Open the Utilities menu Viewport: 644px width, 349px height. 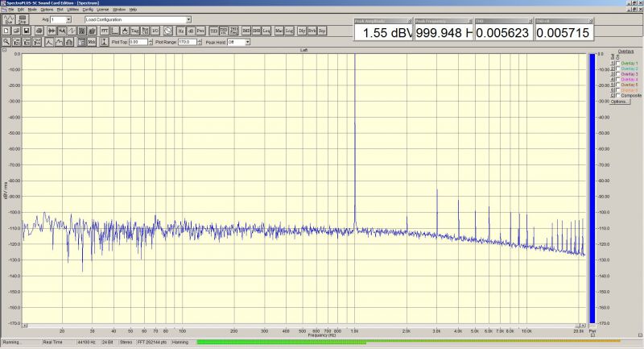[x=72, y=9]
